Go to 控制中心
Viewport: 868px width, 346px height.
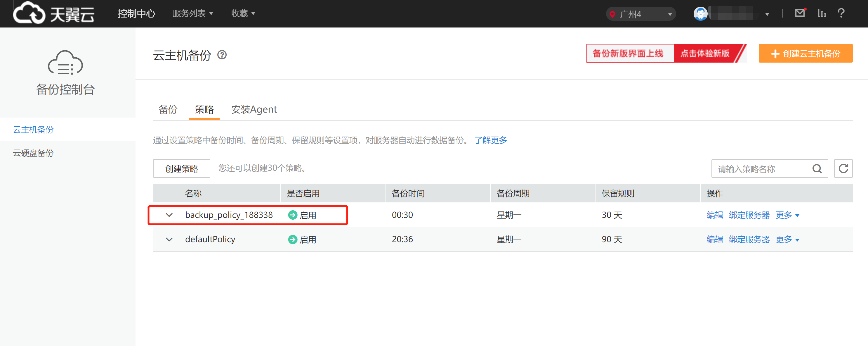[x=136, y=13]
